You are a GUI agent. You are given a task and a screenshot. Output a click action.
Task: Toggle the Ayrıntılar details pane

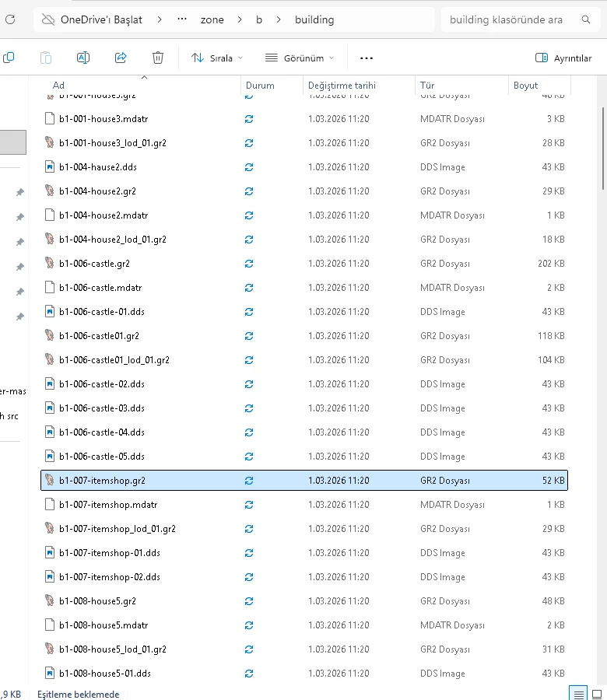tap(563, 58)
